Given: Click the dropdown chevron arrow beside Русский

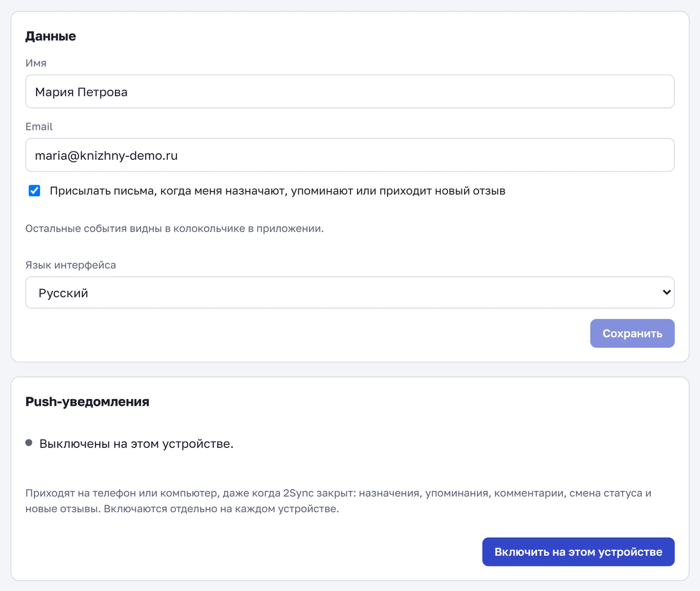Looking at the screenshot, I should pos(667,292).
